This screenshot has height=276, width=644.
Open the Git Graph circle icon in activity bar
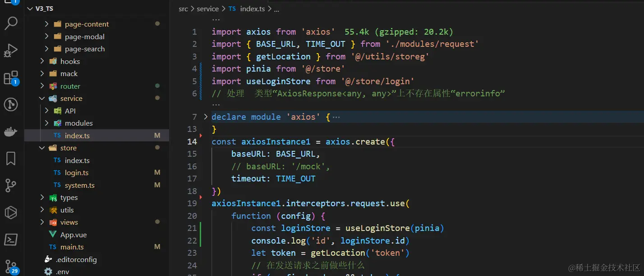point(11,105)
